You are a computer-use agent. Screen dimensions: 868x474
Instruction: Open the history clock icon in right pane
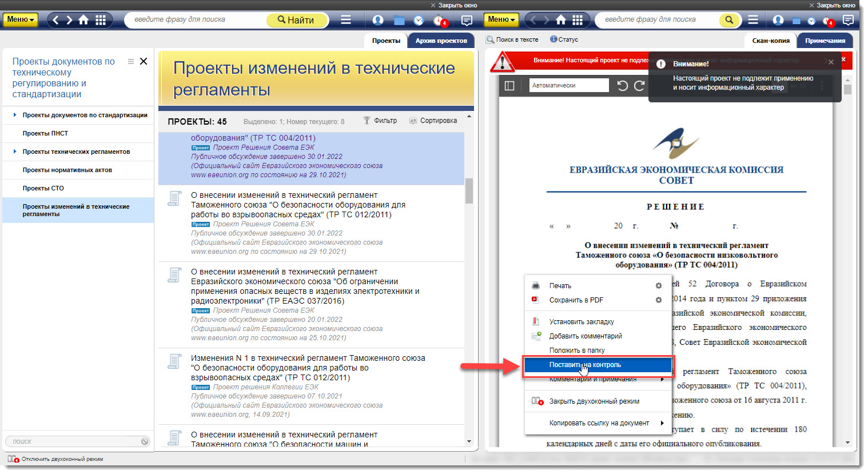pyautogui.click(x=811, y=21)
